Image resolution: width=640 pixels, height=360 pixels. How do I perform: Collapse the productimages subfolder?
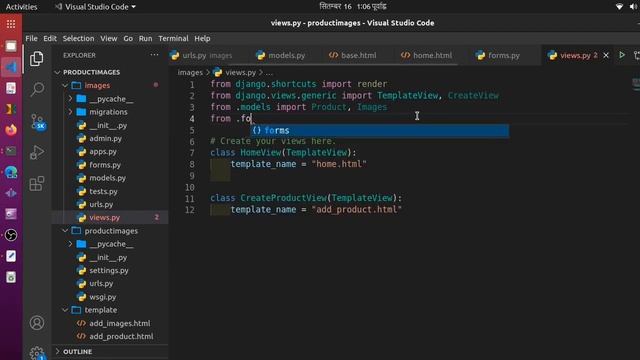110,231
